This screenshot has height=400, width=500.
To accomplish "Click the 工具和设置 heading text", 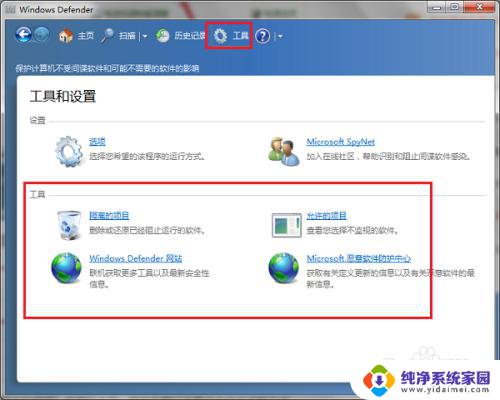I will click(63, 97).
